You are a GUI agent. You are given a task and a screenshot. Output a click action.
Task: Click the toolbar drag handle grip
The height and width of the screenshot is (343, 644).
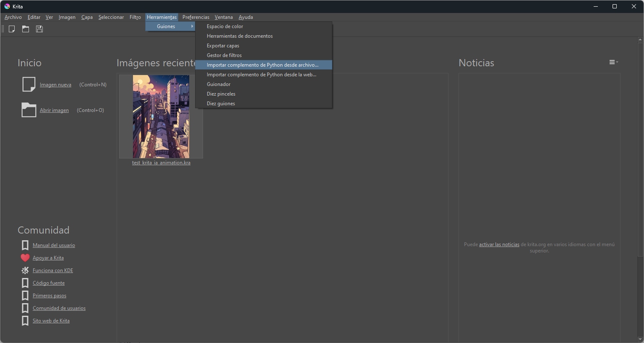(x=3, y=29)
